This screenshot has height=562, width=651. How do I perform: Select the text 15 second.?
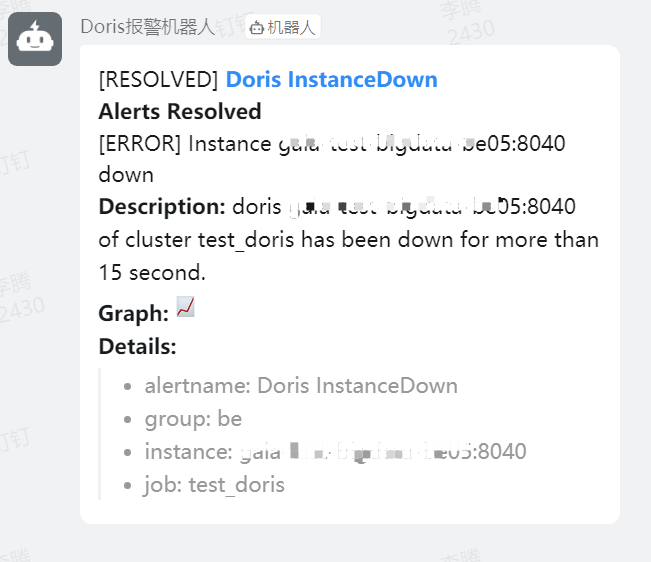tap(152, 273)
